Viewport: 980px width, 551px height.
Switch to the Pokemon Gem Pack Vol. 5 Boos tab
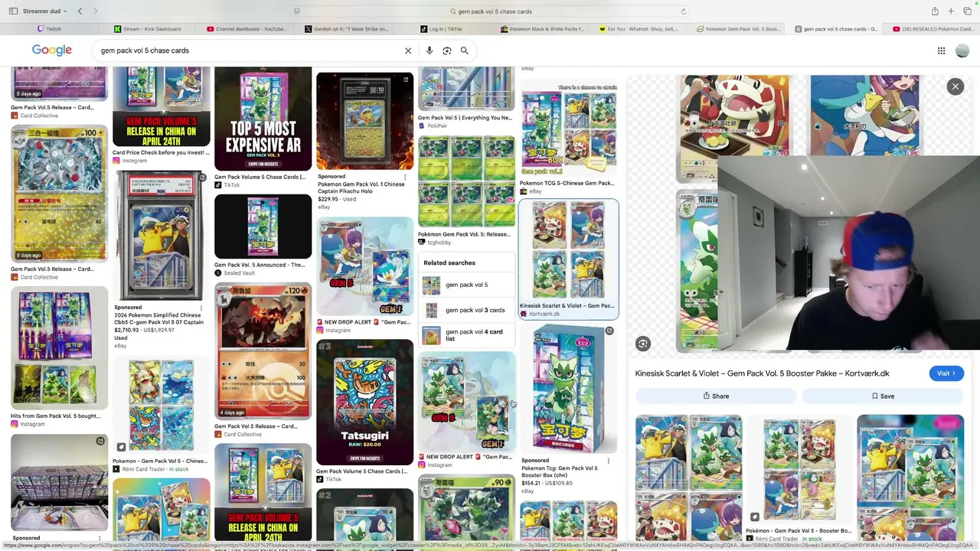[x=738, y=29]
